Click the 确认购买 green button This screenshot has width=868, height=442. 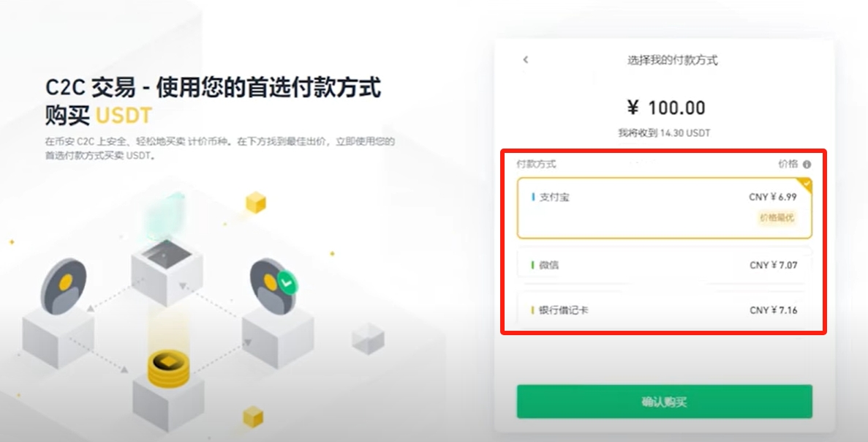[x=664, y=402]
